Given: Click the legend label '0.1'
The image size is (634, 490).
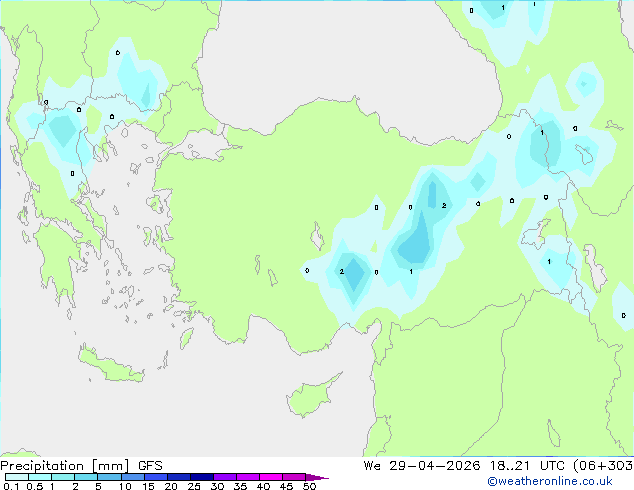Looking at the screenshot, I should (x=11, y=486).
